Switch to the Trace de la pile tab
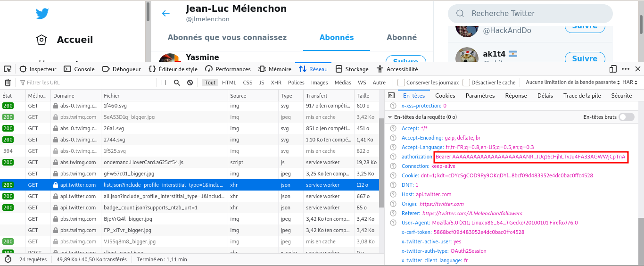Image resolution: width=644 pixels, height=266 pixels. (x=582, y=96)
